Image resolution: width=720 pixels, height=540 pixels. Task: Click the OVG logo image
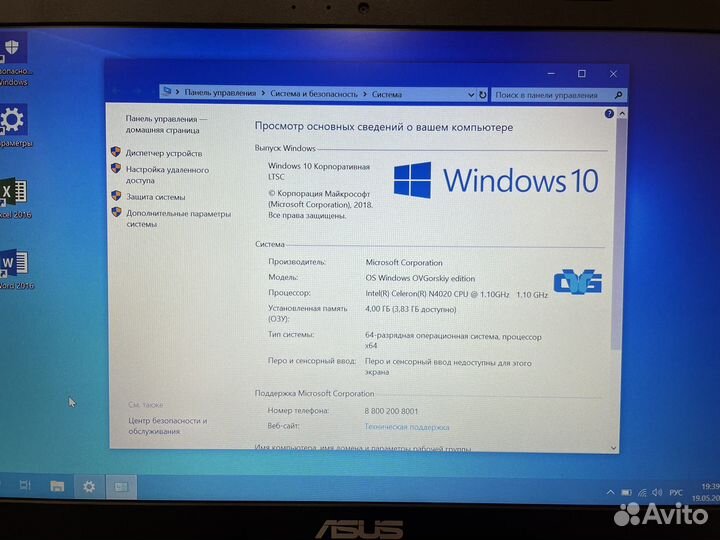coord(578,281)
